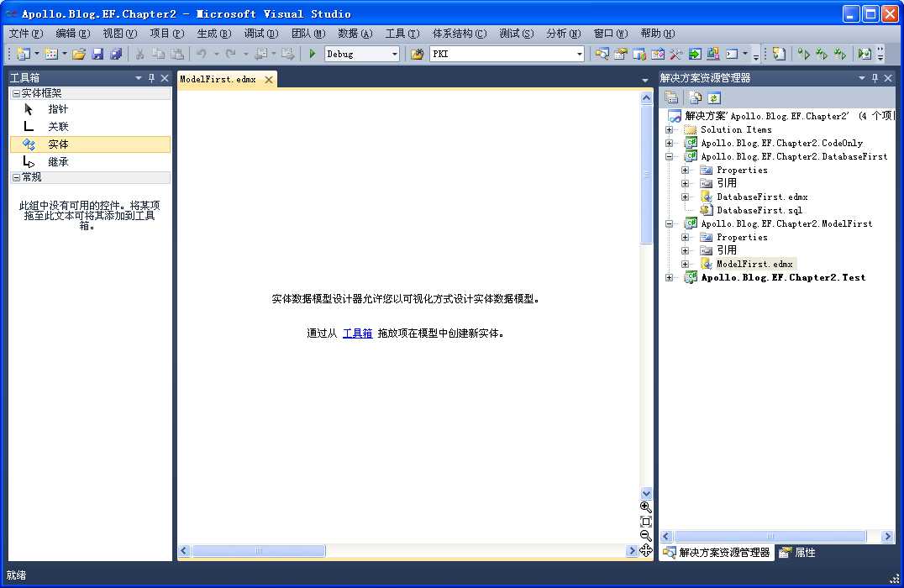
Task: Click the 工具箱 hyperlink in designer
Action: coord(357,333)
